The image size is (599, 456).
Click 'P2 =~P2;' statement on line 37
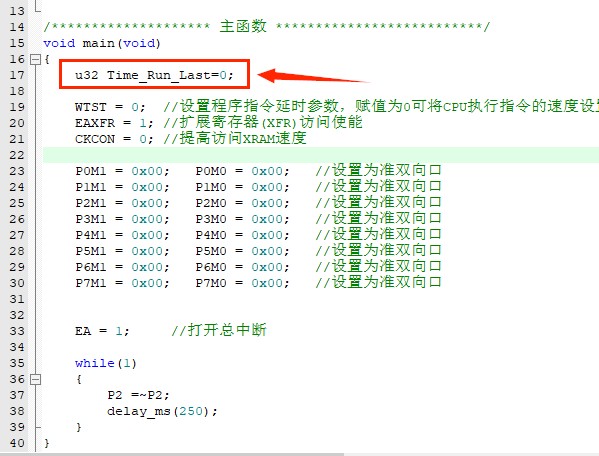click(138, 395)
